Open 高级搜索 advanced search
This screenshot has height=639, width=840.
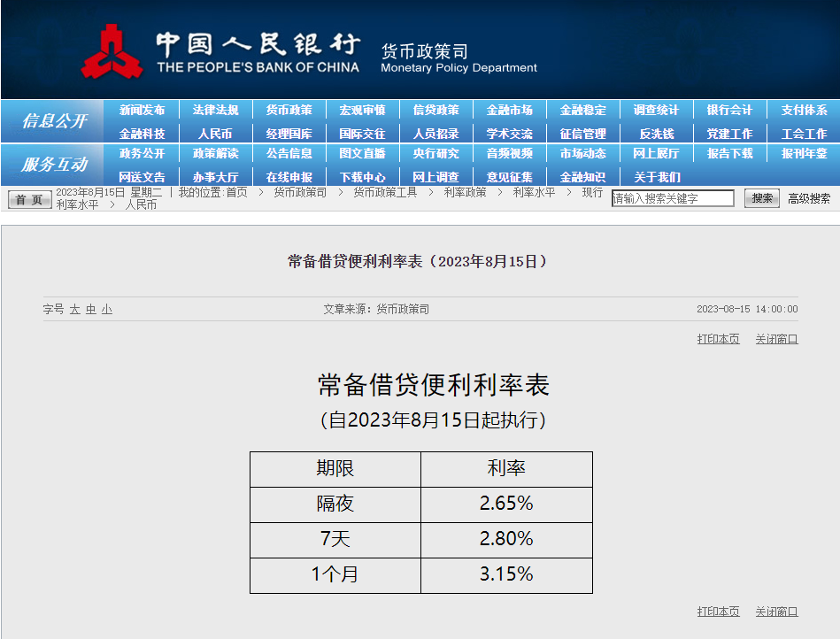pyautogui.click(x=809, y=199)
